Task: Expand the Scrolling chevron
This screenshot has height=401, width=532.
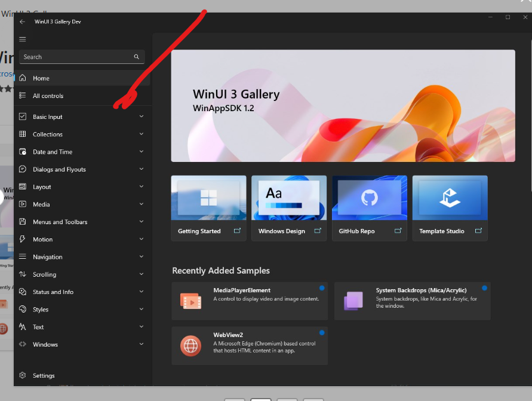Action: click(x=142, y=274)
